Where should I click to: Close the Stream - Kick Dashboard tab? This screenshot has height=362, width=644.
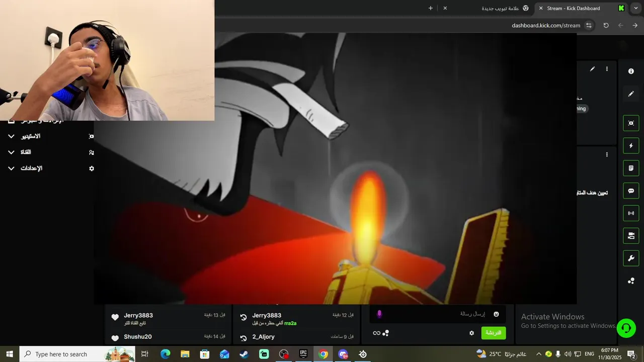(541, 8)
